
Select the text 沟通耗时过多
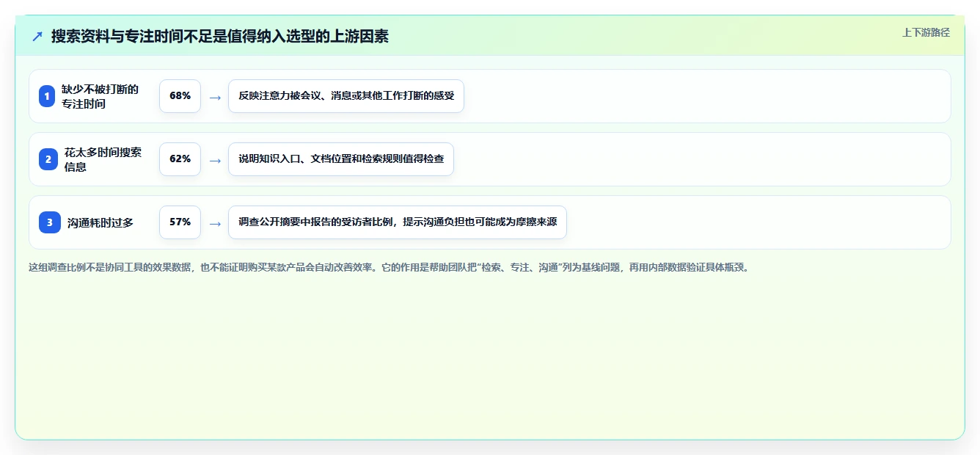(100, 222)
